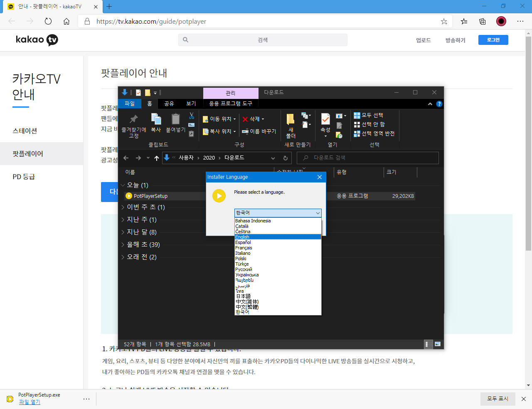Switch to the 공유 (Share) ribbon tab

pyautogui.click(x=169, y=103)
